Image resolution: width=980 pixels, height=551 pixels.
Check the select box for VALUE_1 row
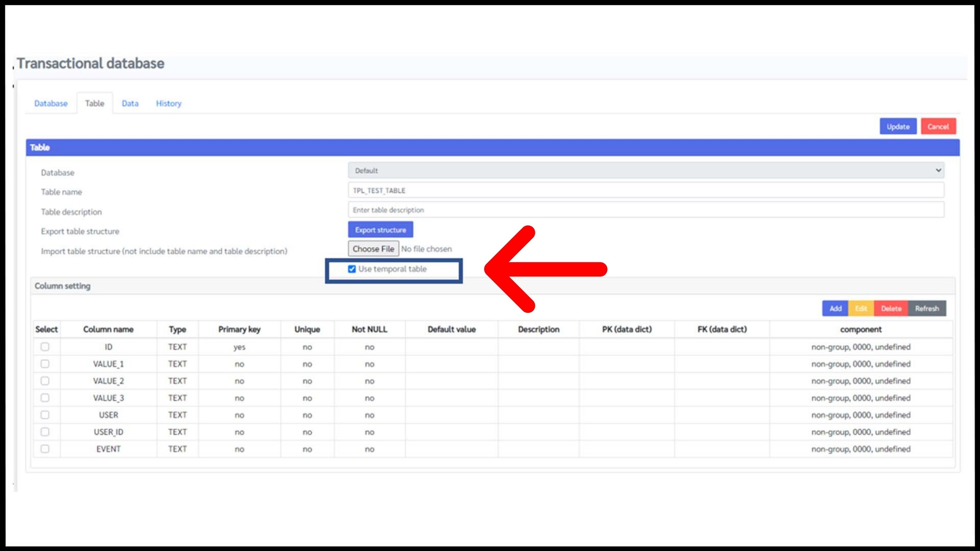(45, 364)
